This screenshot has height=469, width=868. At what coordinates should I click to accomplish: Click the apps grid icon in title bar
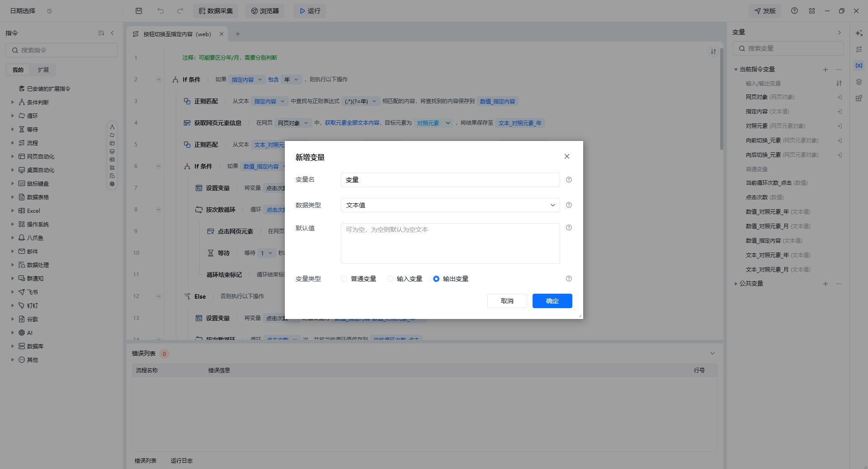click(812, 11)
